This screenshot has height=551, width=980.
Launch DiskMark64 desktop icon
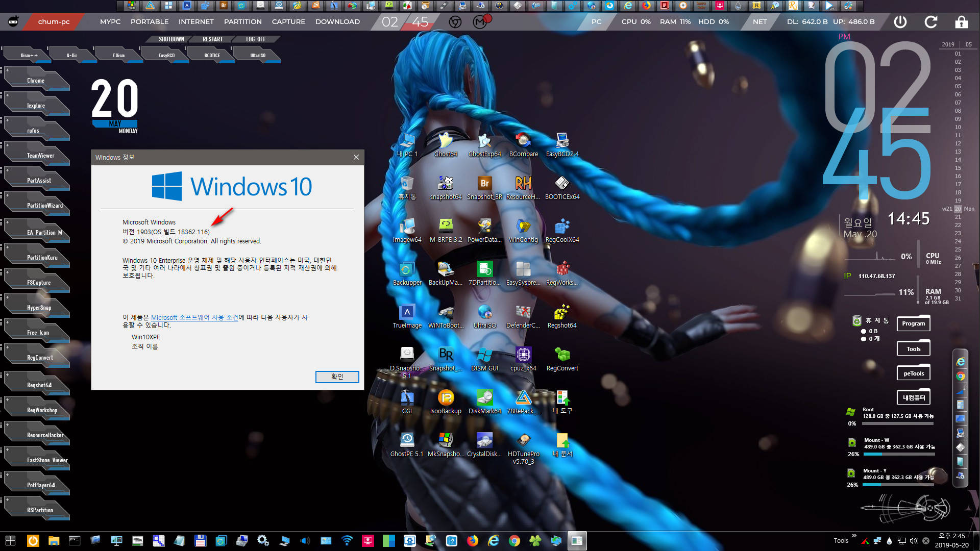coord(484,402)
